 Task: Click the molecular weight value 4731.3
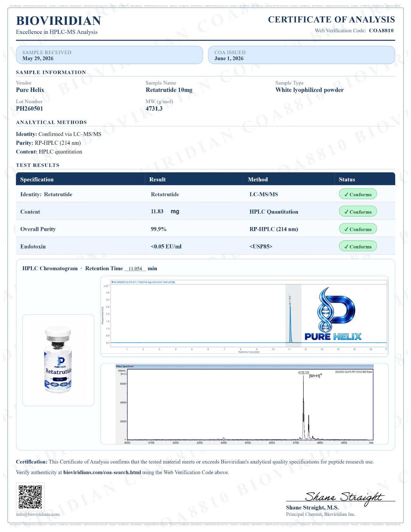(x=154, y=109)
